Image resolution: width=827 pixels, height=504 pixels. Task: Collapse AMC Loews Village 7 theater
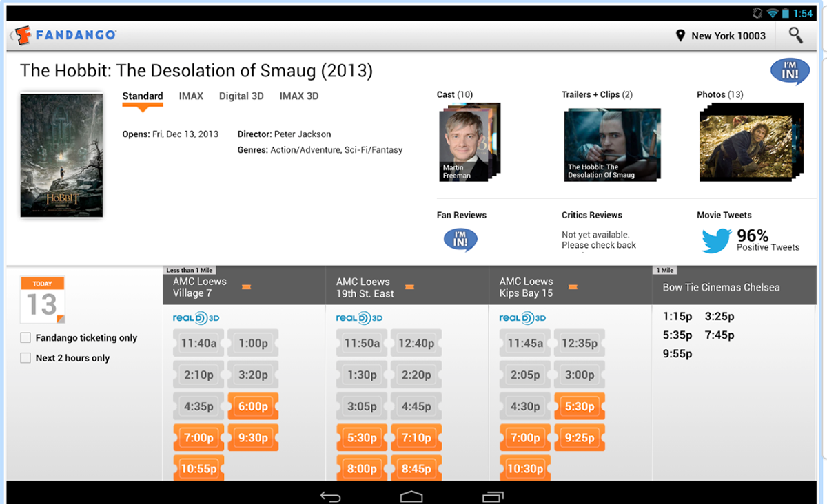[246, 287]
